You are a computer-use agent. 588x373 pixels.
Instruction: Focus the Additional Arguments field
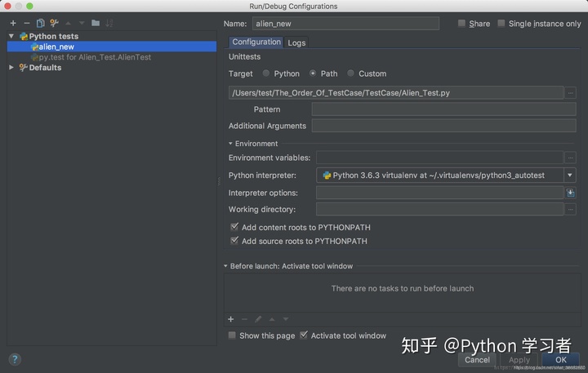click(443, 126)
